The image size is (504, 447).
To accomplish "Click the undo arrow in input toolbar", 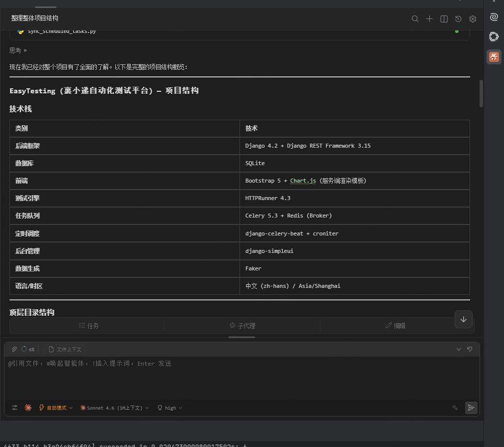I will click(470, 349).
